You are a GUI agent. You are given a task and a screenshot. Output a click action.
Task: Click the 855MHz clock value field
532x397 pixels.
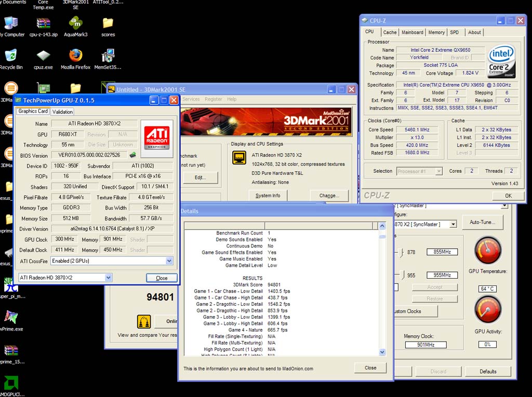[x=442, y=252]
